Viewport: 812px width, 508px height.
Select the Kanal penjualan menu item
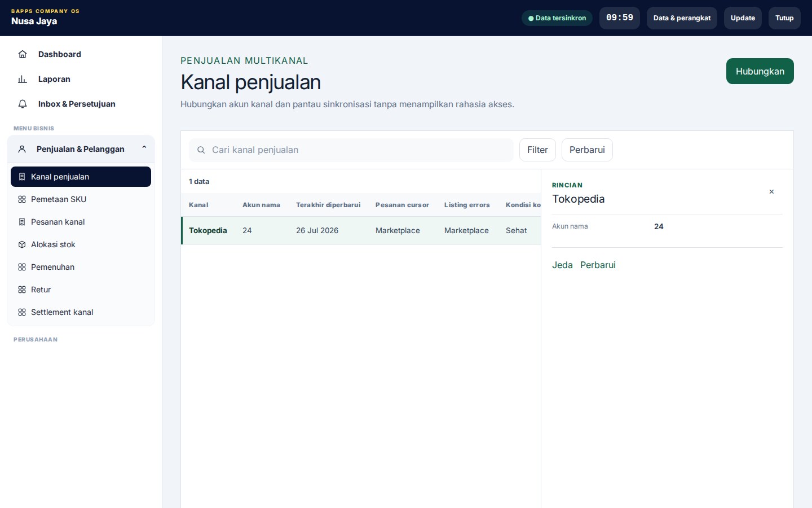81,177
